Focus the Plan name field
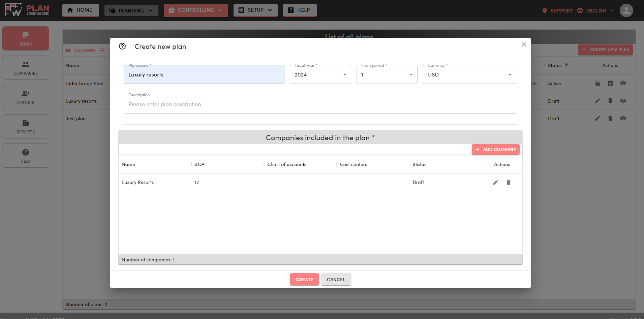The image size is (644, 319). pyautogui.click(x=204, y=74)
